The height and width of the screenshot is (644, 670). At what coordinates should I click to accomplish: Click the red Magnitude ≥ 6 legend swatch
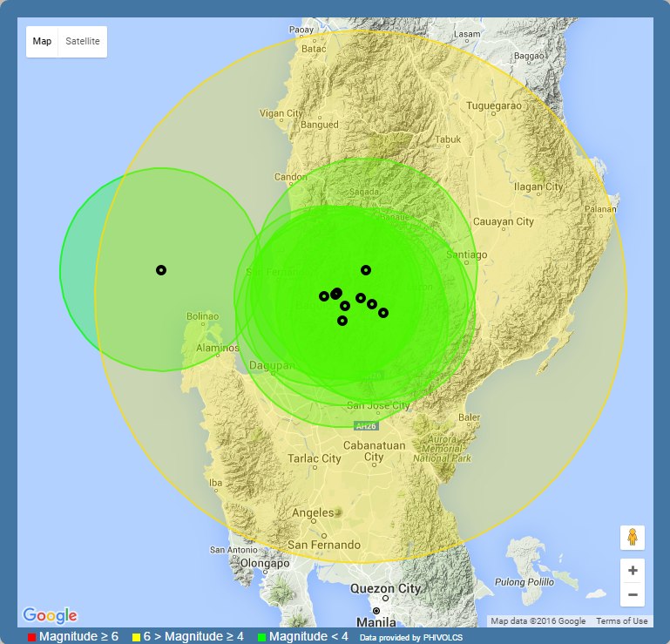pos(32,638)
